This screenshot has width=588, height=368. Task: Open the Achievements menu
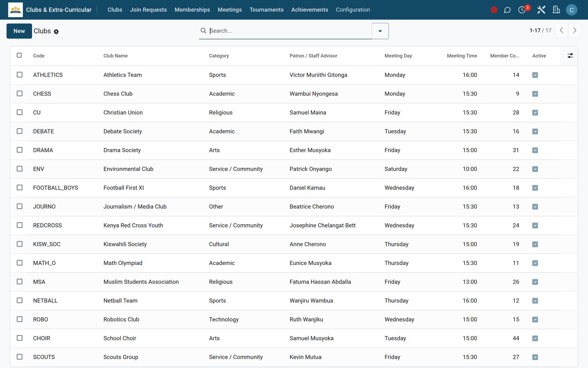coord(310,10)
